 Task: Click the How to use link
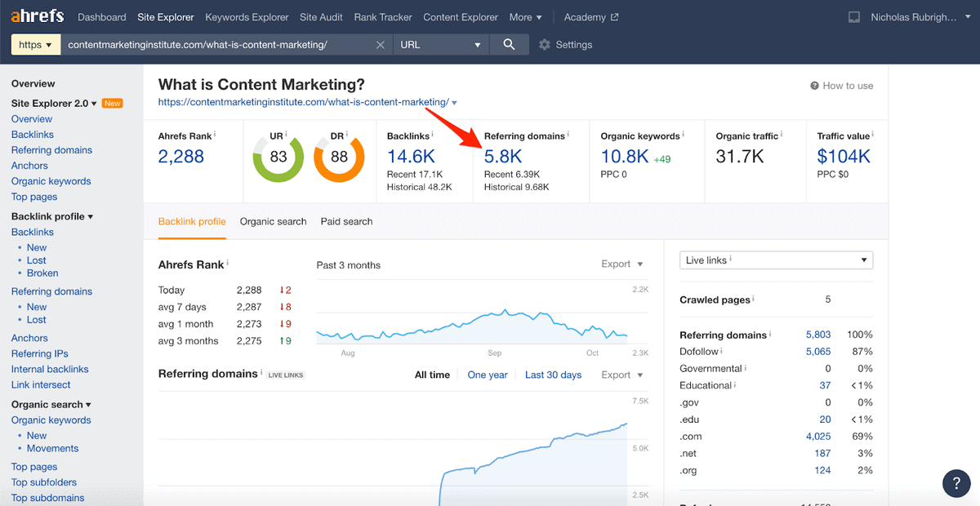click(841, 86)
